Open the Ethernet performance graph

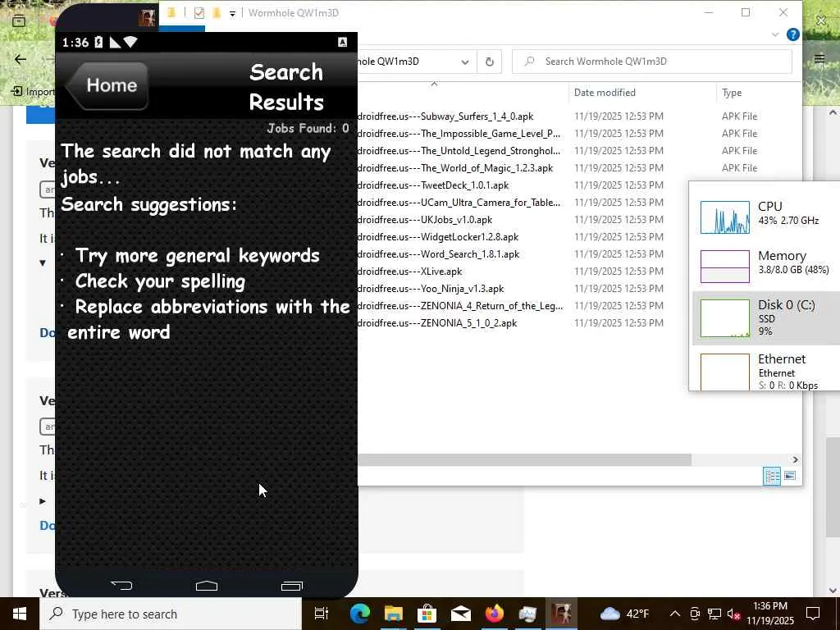(x=725, y=372)
